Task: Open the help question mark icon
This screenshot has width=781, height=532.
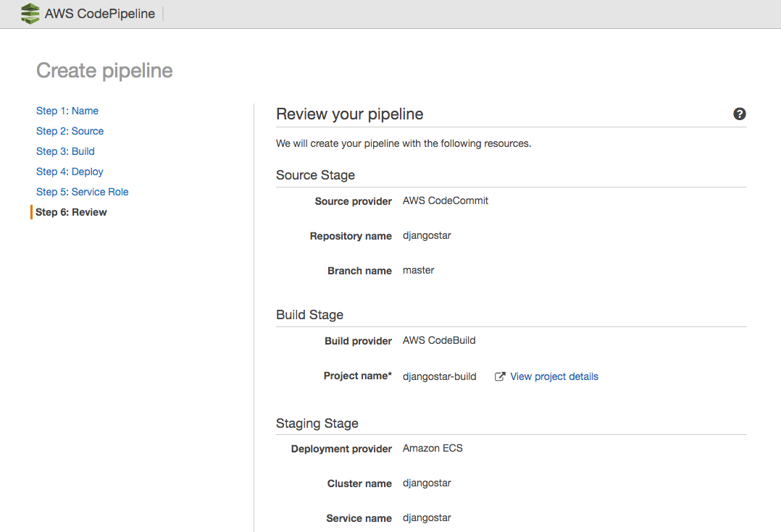Action: pos(739,114)
